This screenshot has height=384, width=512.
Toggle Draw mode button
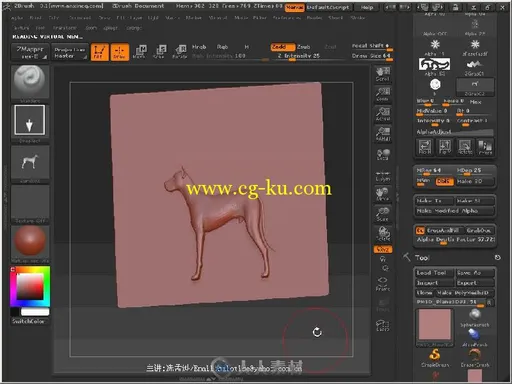click(x=120, y=52)
